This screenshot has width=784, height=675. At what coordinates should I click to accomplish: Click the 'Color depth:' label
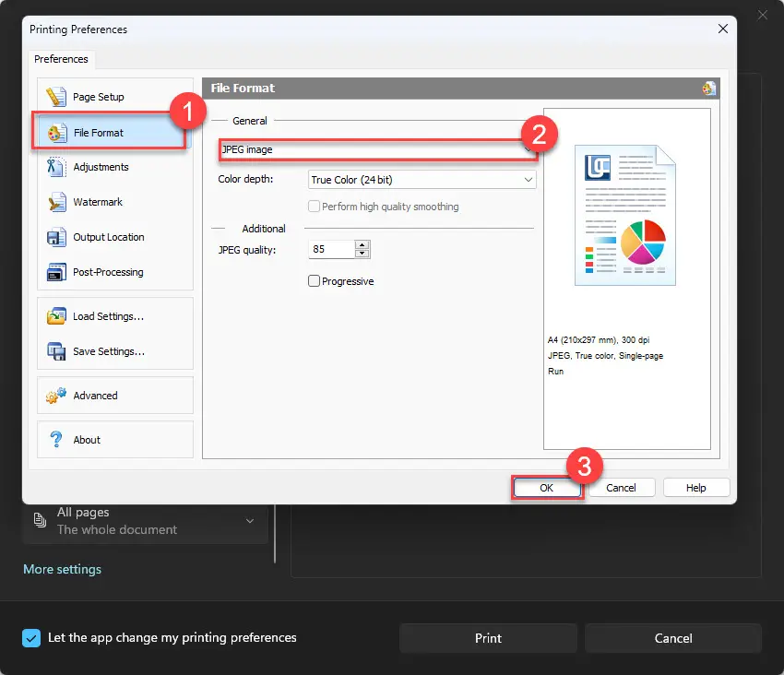pos(245,179)
